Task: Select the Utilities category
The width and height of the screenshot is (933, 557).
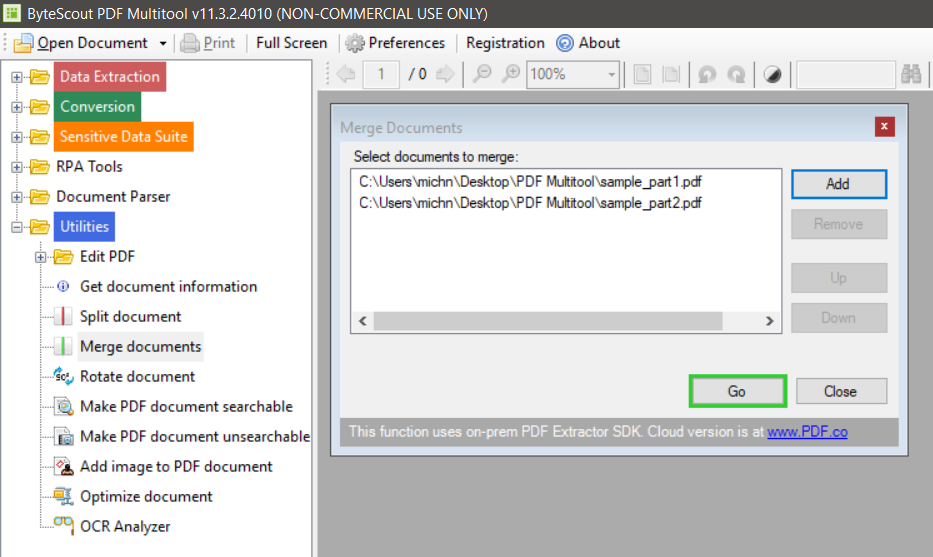Action: click(84, 227)
